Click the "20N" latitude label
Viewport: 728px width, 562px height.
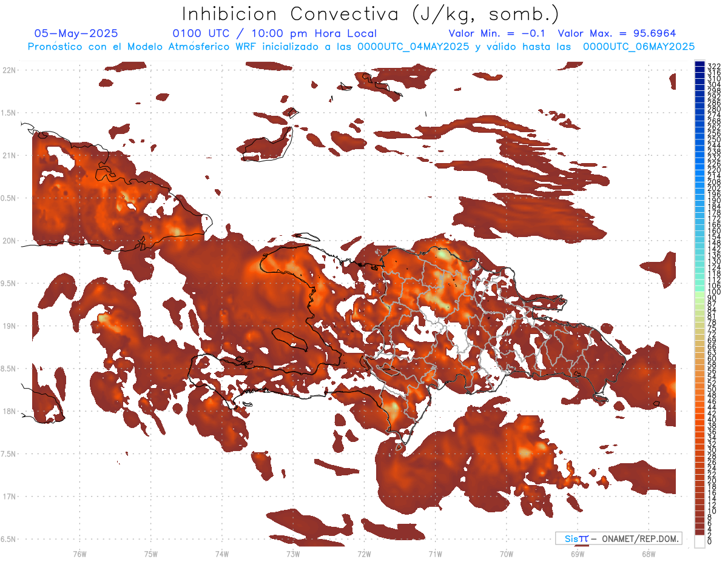pyautogui.click(x=9, y=241)
